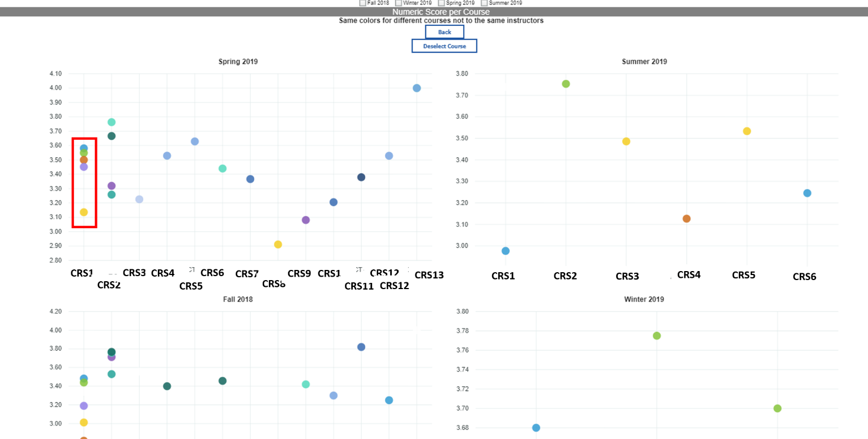
Task: Click Fall 2018 light blue point near 3.30
Action: tap(333, 396)
